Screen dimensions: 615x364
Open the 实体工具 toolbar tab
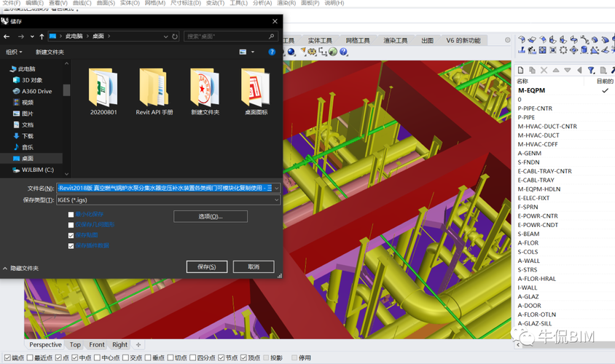[x=320, y=40]
